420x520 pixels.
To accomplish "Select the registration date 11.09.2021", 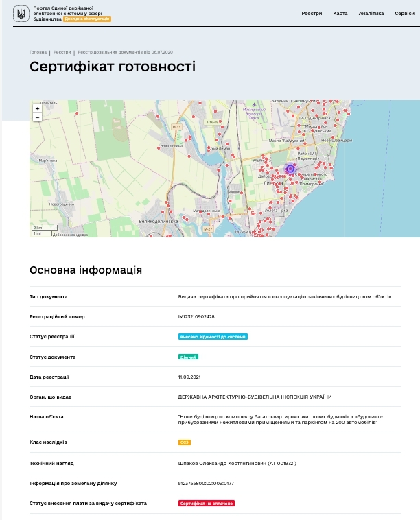I will [189, 377].
